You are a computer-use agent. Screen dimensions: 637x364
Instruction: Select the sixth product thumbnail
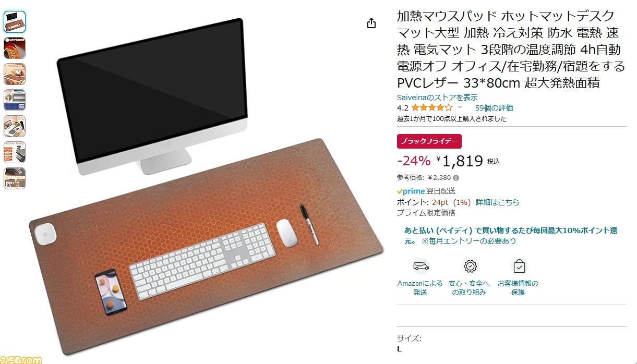pos(15,152)
